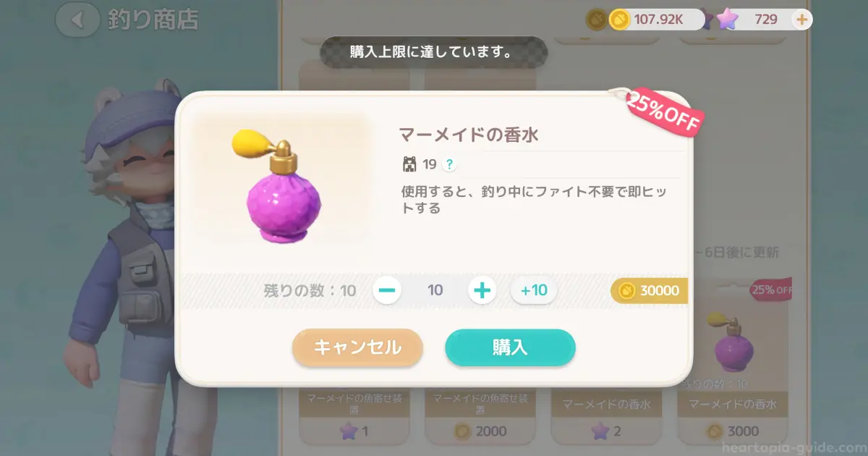Click the coin icon on the 30000 price

(627, 291)
